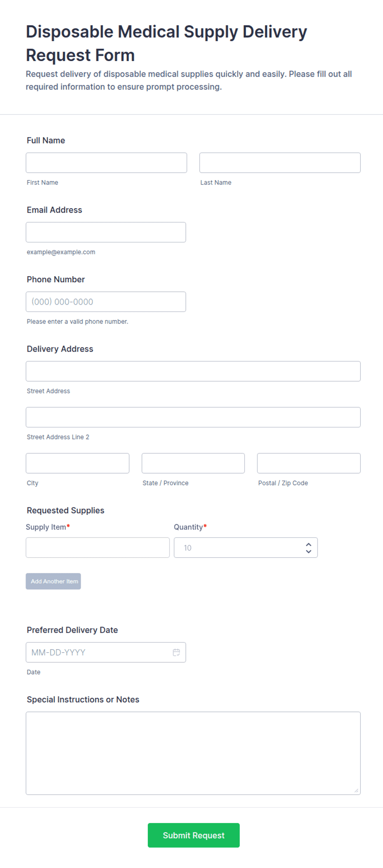
Task: Submit the form with Submit Request
Action: pyautogui.click(x=194, y=835)
